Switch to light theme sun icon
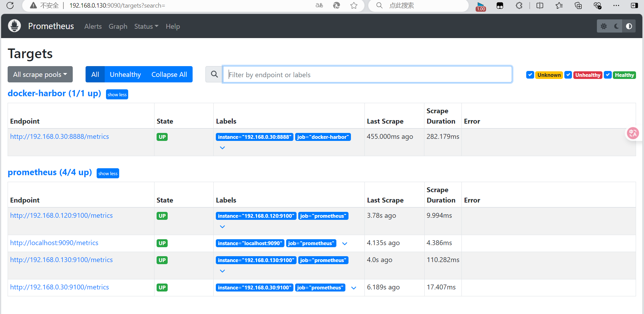The height and width of the screenshot is (314, 644). (603, 26)
